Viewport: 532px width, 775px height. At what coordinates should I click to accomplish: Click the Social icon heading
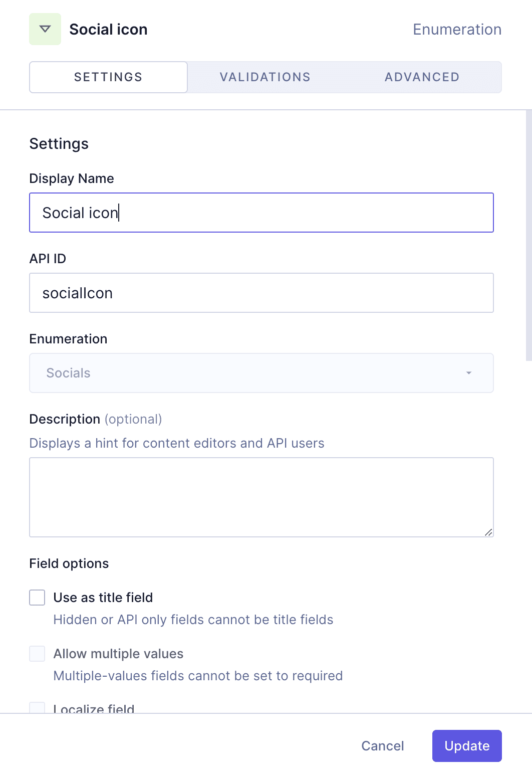pyautogui.click(x=108, y=29)
